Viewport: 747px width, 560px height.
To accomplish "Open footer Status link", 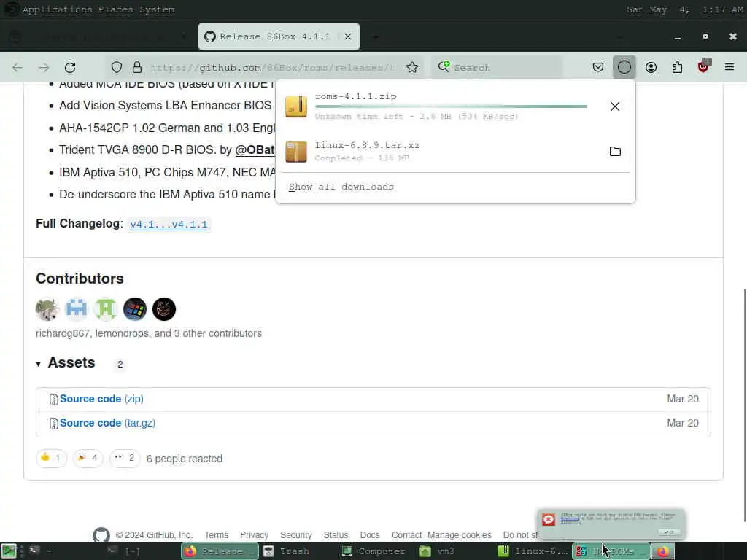I will (x=336, y=534).
